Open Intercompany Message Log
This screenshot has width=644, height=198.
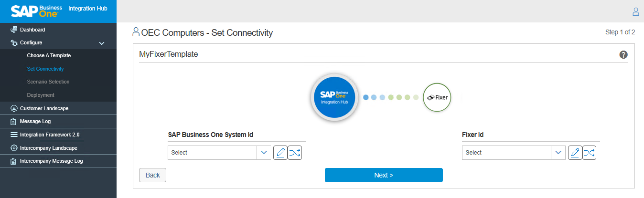point(51,161)
